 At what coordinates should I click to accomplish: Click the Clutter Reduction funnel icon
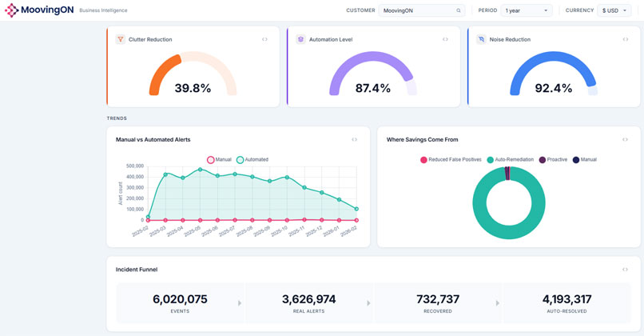tap(121, 39)
